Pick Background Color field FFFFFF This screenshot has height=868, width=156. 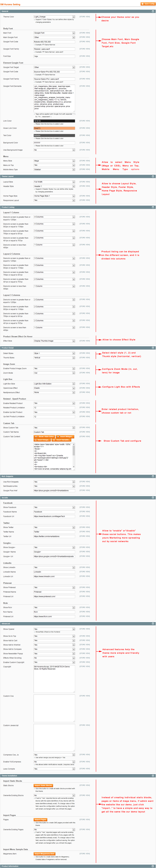pos(54,143)
